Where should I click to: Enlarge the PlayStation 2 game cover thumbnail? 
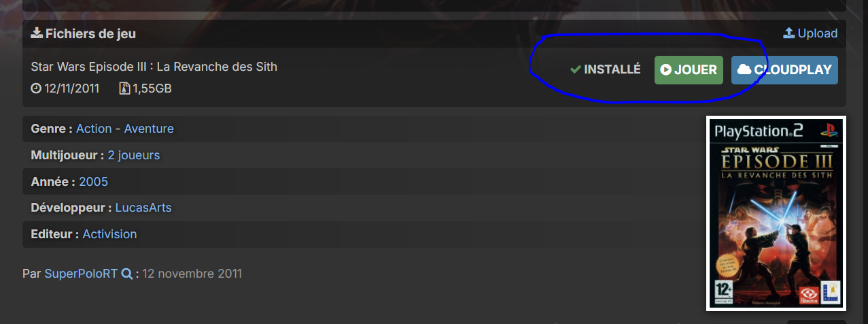point(776,212)
